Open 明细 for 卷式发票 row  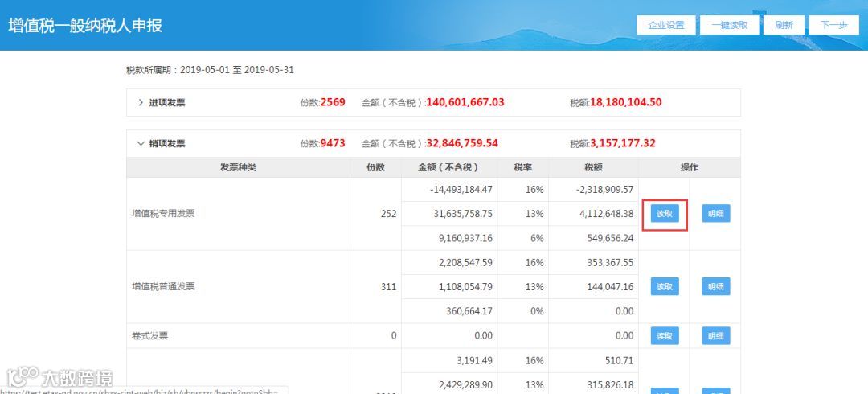click(x=716, y=336)
